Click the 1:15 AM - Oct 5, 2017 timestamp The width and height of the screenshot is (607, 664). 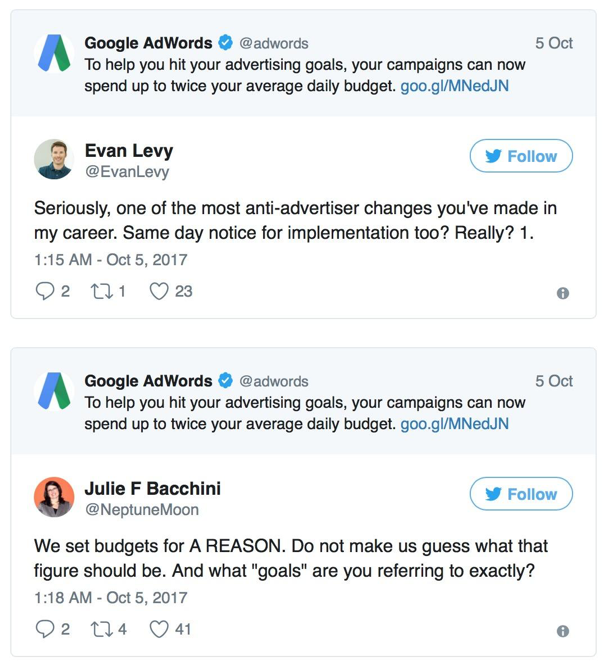click(111, 260)
